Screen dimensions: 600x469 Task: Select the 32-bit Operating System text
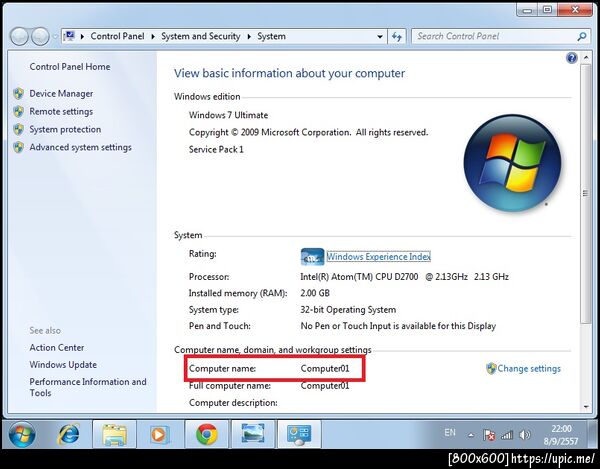point(348,309)
